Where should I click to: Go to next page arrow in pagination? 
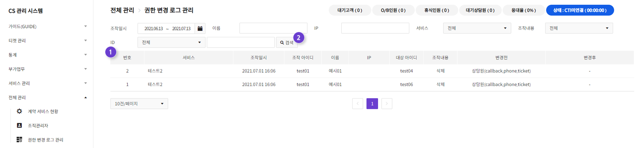[x=387, y=104]
